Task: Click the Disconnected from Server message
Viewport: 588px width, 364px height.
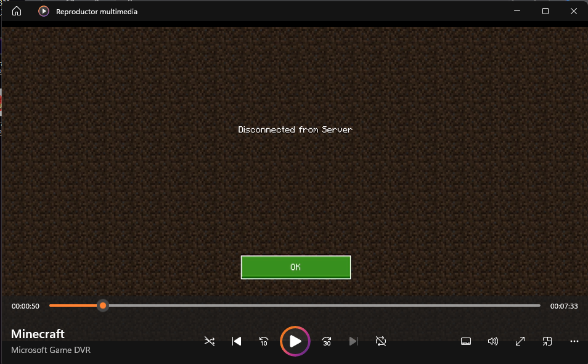Action: [295, 130]
